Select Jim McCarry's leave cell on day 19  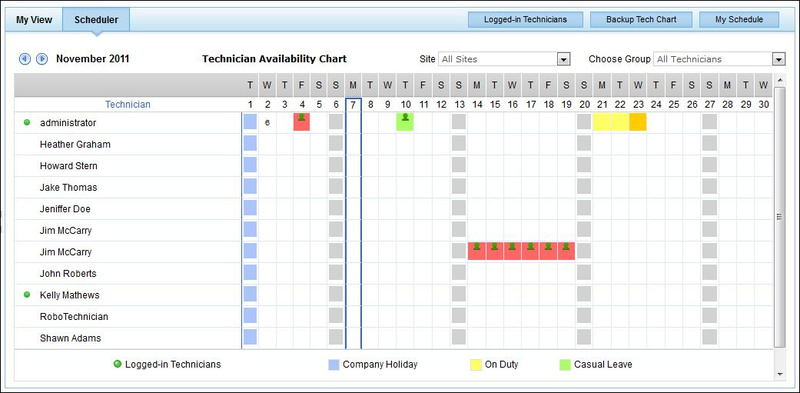pyautogui.click(x=566, y=251)
